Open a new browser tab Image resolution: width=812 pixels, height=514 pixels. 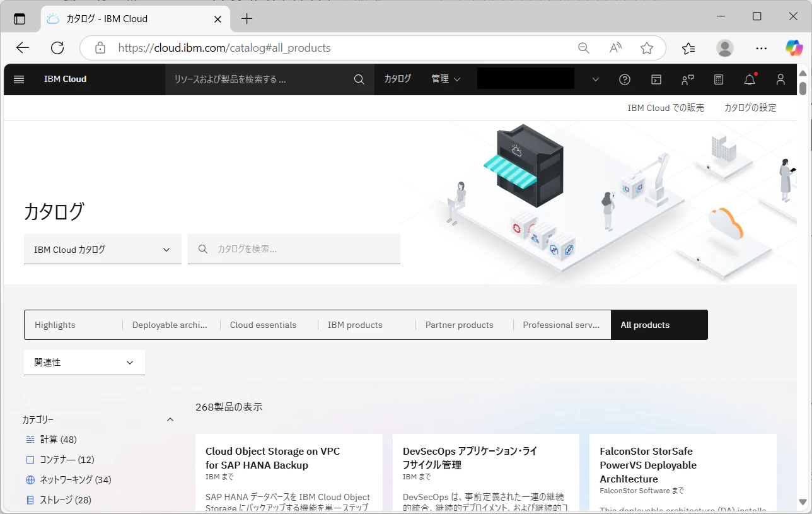tap(247, 19)
